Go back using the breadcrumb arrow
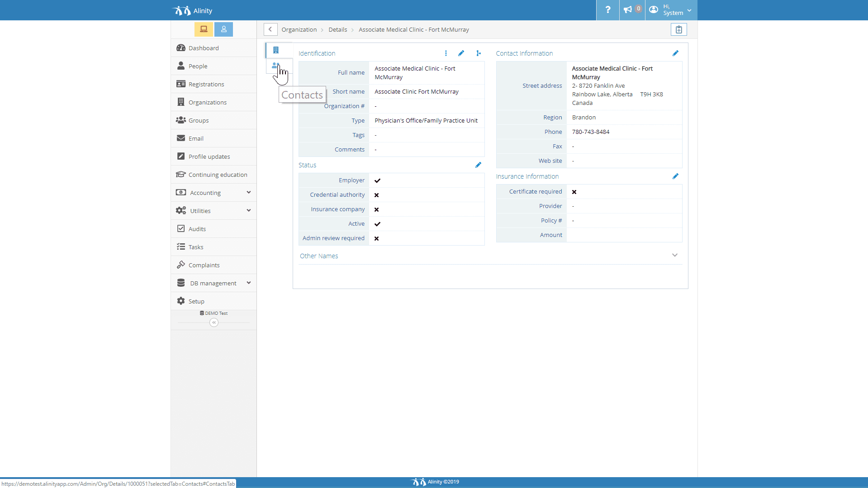The image size is (868, 488). pyautogui.click(x=270, y=29)
